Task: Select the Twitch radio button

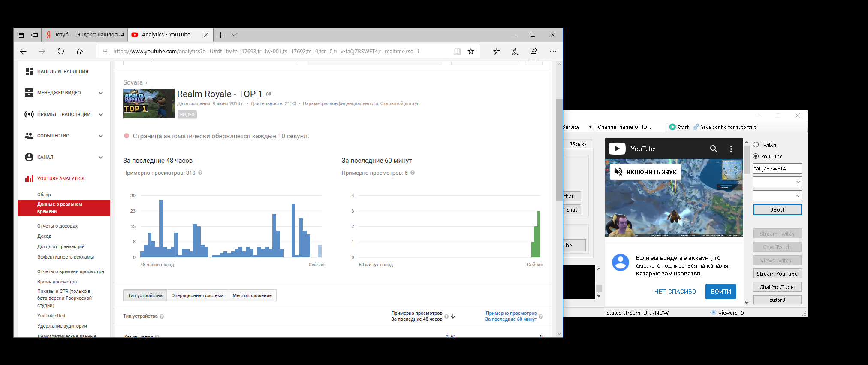Action: pos(756,145)
